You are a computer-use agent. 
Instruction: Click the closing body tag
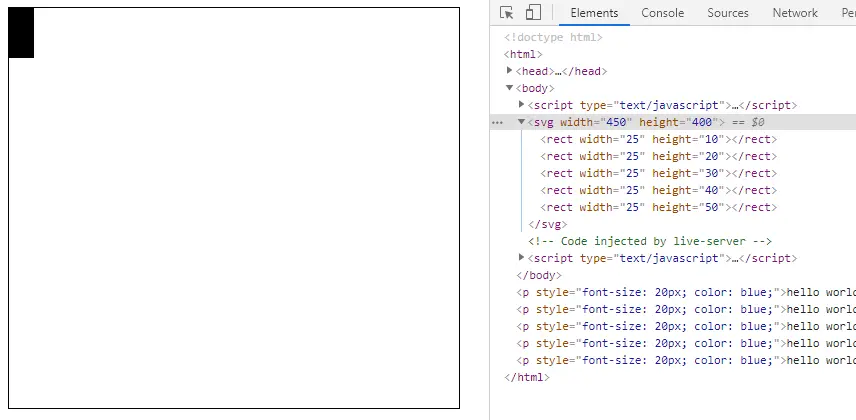click(x=539, y=275)
